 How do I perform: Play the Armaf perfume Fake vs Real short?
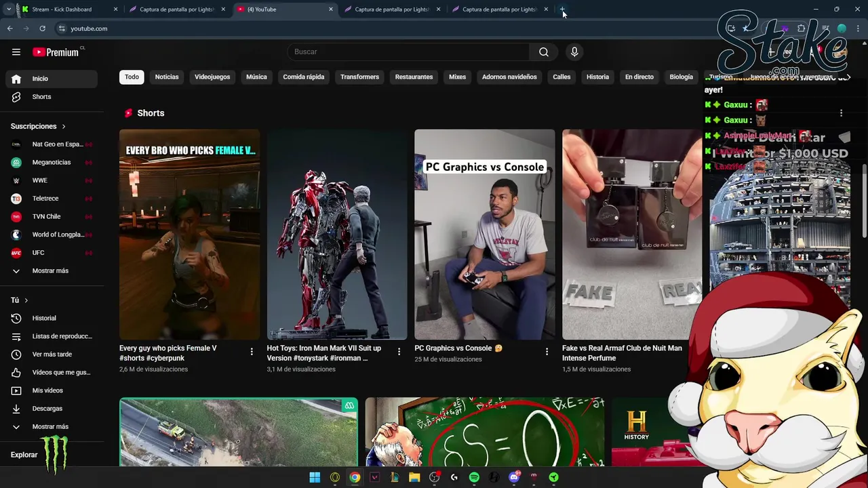632,235
